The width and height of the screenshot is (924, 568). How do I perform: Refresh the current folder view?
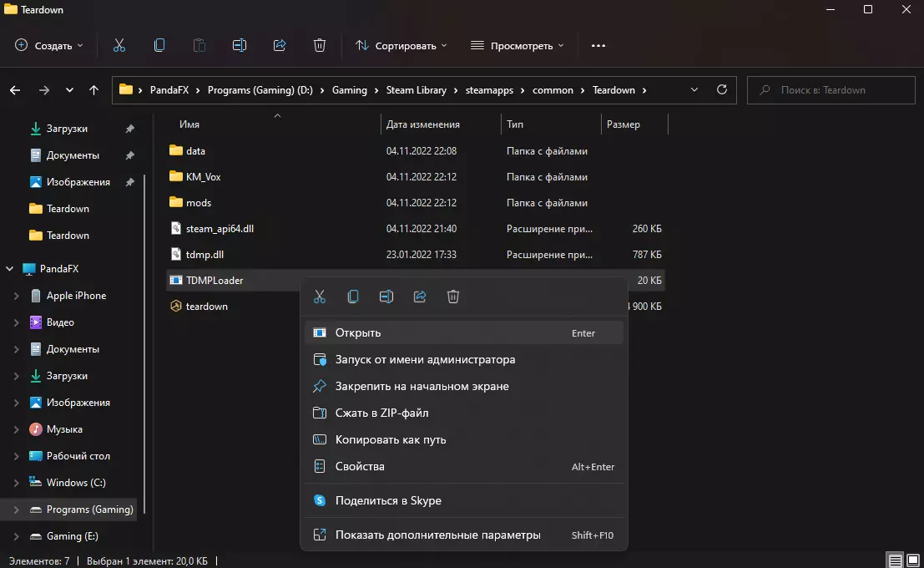[x=722, y=89]
